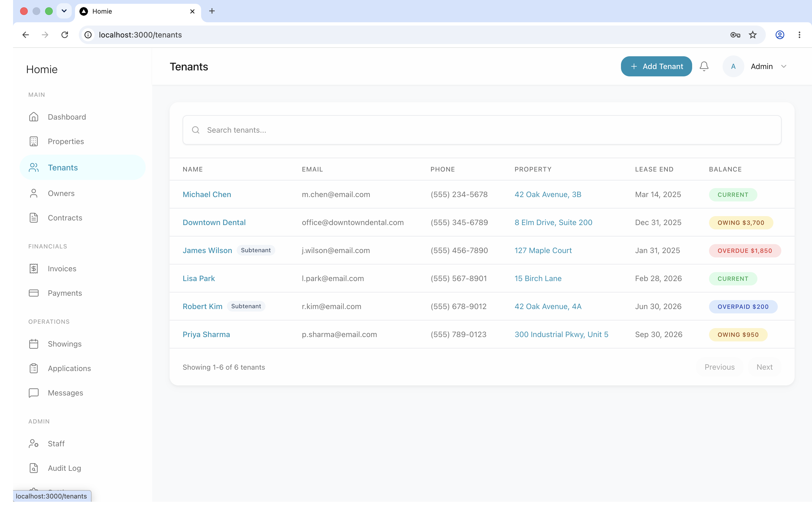Click the OVERPAID $200 balance badge
Image resolution: width=812 pixels, height=517 pixels.
[x=743, y=307]
